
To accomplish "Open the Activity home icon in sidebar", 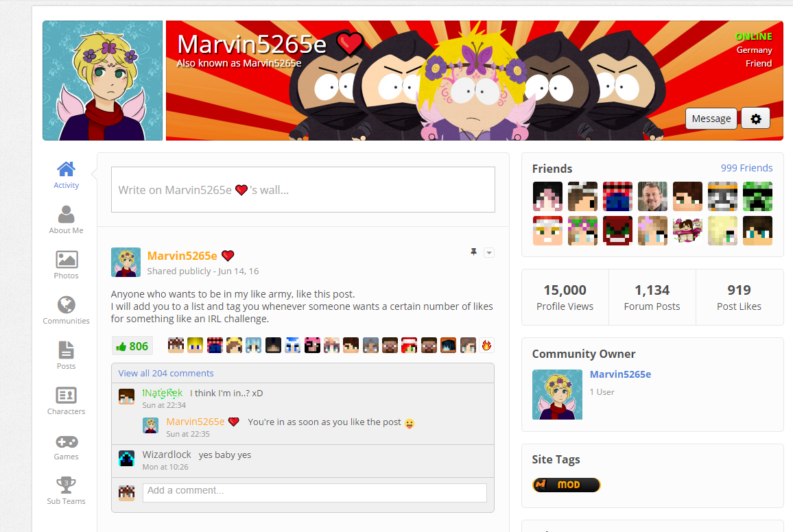I will [x=67, y=169].
